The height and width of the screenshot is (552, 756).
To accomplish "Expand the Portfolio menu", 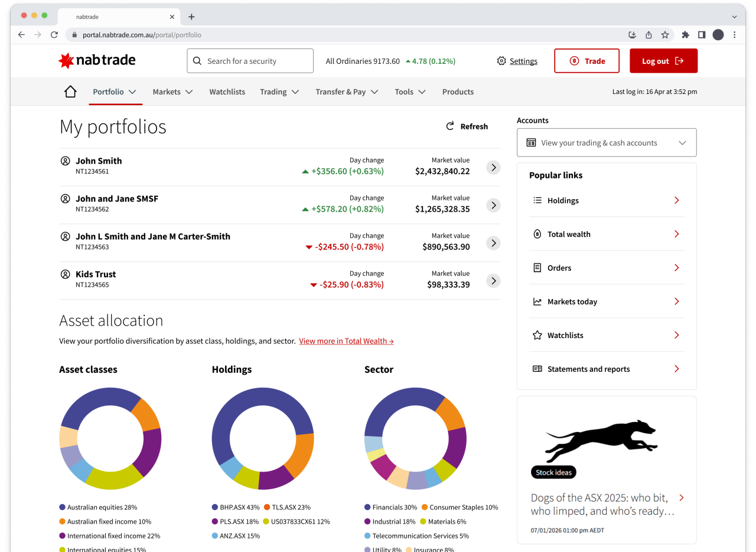I will point(115,92).
